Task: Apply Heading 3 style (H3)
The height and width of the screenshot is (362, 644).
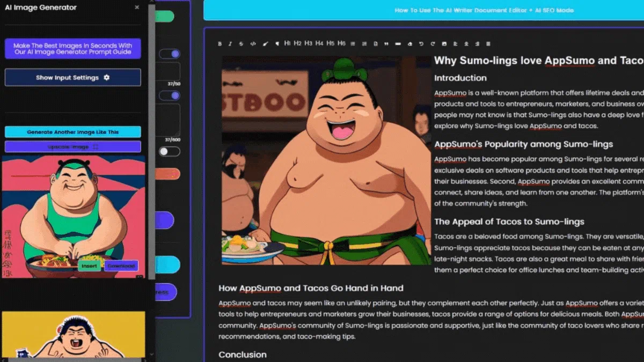Action: coord(308,43)
